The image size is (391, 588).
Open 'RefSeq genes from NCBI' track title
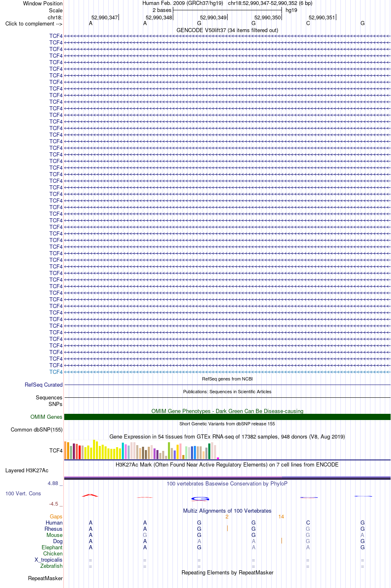coord(227,379)
